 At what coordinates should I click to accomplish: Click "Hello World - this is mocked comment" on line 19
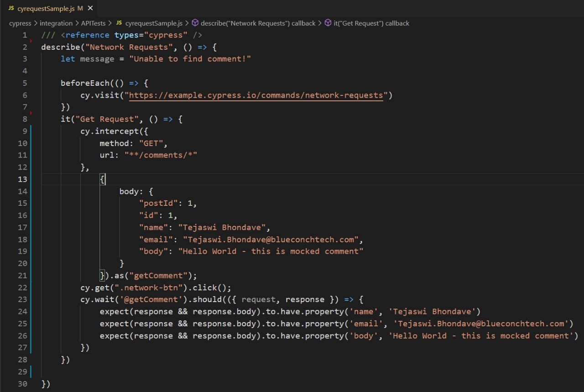[x=271, y=251]
